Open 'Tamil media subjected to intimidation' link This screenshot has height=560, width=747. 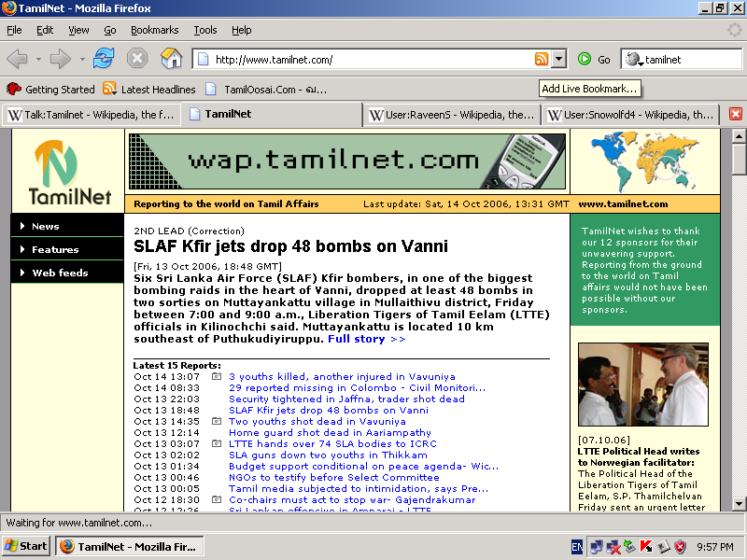point(359,488)
